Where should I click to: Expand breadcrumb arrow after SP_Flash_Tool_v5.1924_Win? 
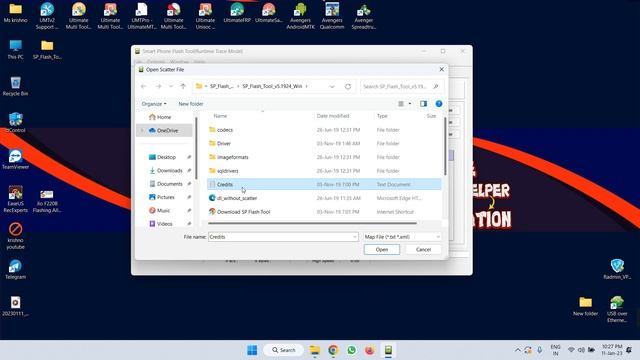(307, 86)
